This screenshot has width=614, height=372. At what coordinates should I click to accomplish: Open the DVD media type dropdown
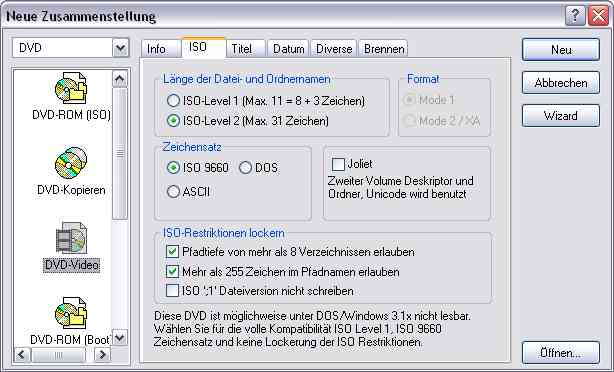(x=121, y=48)
